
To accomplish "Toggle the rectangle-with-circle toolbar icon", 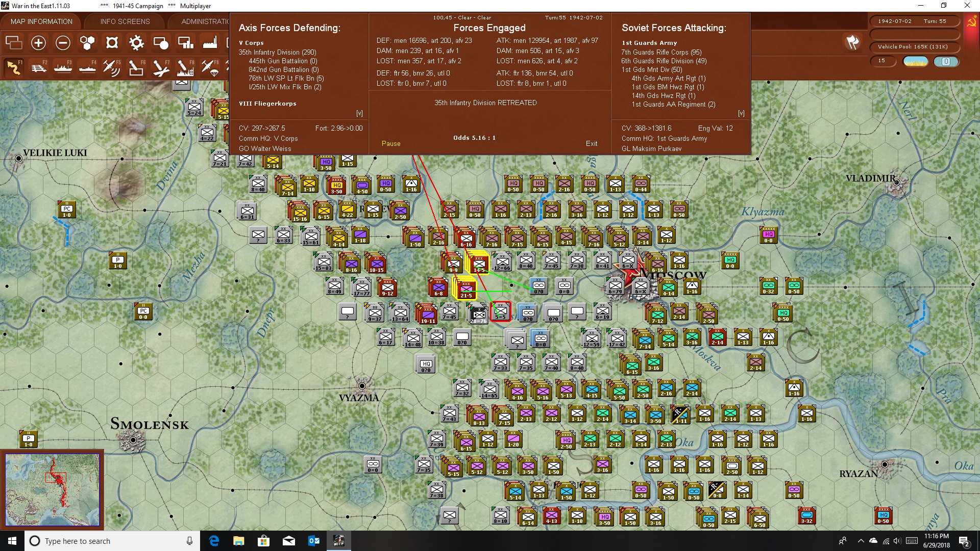I will point(161,43).
